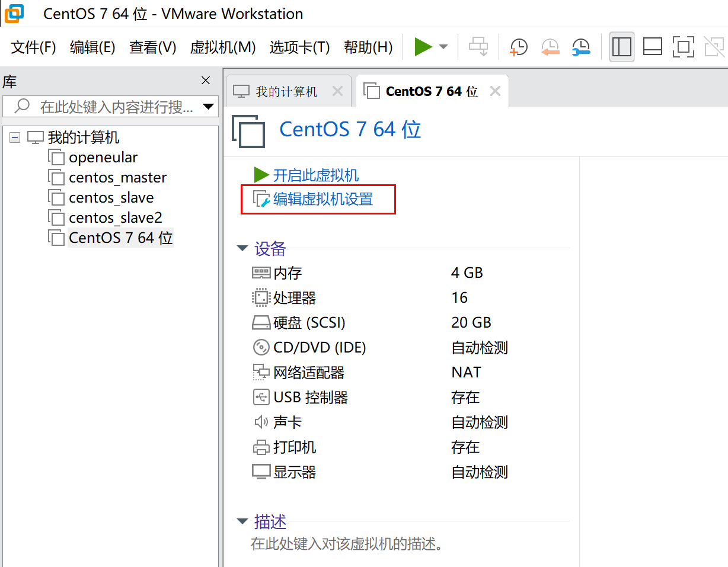Image resolution: width=728 pixels, height=567 pixels.
Task: Click the 4 GB memory value
Action: [467, 273]
